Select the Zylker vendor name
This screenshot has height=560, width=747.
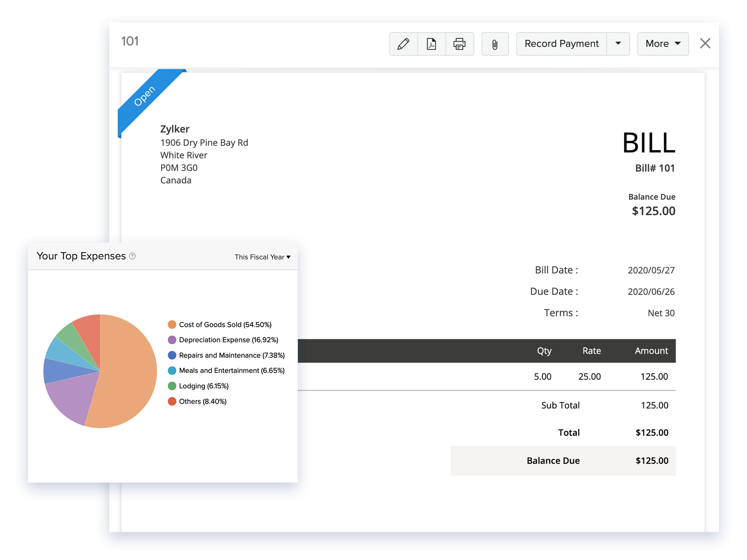(x=175, y=129)
